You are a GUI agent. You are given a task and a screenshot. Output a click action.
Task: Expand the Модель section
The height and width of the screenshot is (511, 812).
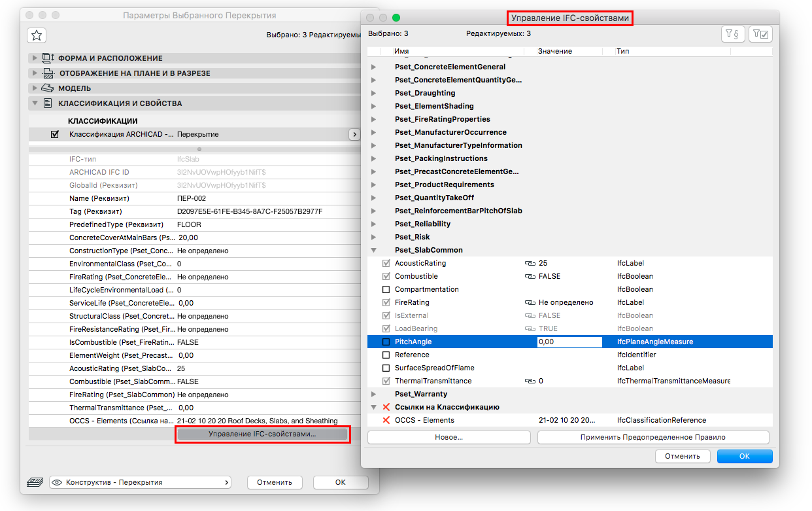point(34,88)
